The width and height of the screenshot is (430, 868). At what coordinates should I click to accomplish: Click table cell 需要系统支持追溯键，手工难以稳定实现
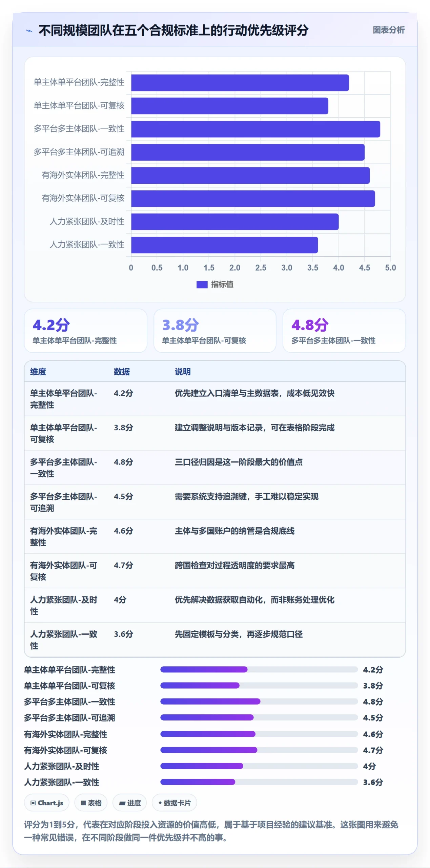click(x=246, y=496)
